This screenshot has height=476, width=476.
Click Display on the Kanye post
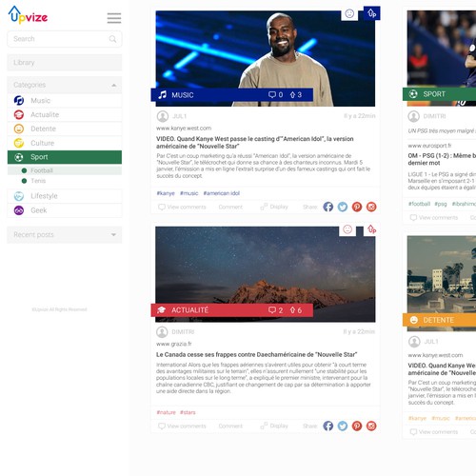tap(274, 207)
